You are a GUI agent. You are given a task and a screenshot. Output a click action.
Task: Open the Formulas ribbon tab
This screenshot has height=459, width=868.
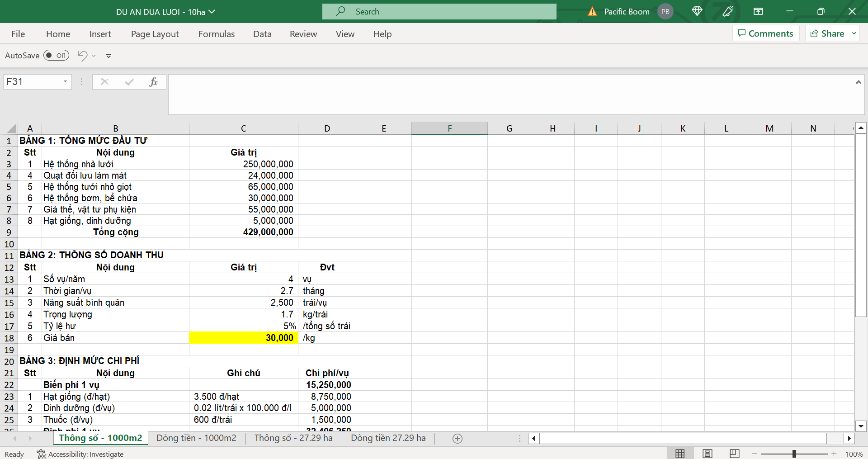(217, 34)
